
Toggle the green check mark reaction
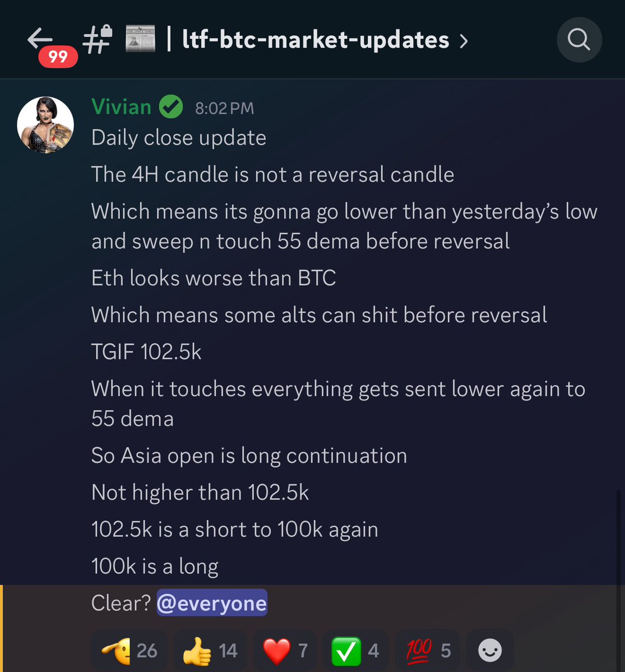(x=355, y=650)
